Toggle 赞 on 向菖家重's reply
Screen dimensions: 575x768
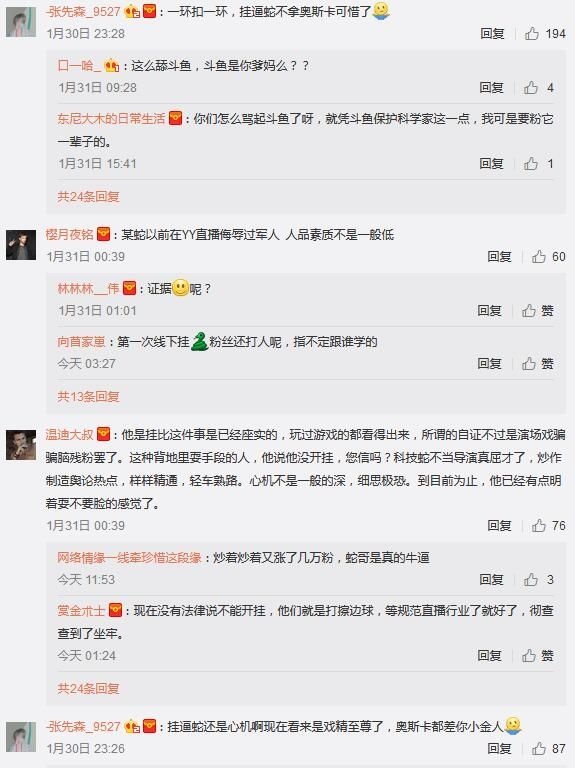click(537, 363)
